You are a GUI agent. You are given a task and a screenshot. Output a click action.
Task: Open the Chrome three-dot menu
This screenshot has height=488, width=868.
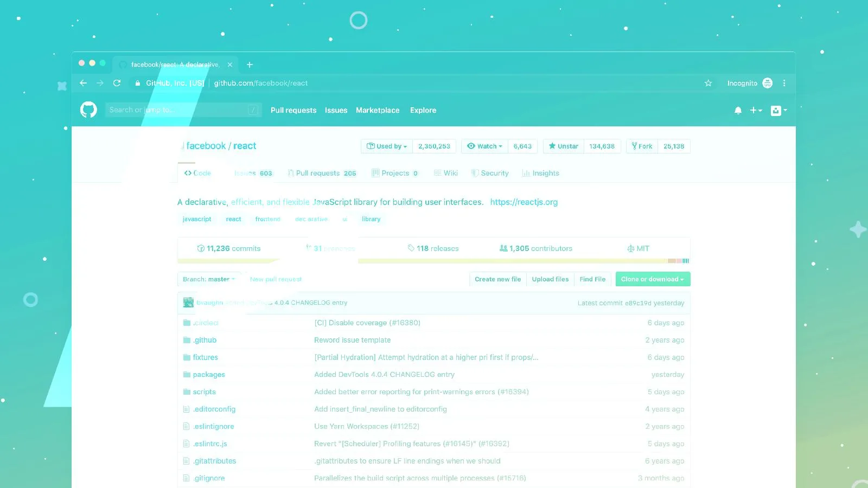(784, 83)
